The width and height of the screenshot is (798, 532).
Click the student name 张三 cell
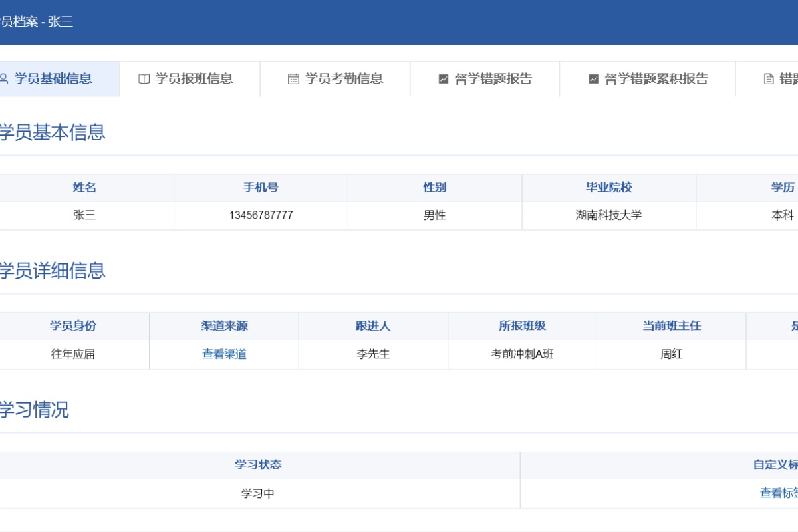[85, 215]
